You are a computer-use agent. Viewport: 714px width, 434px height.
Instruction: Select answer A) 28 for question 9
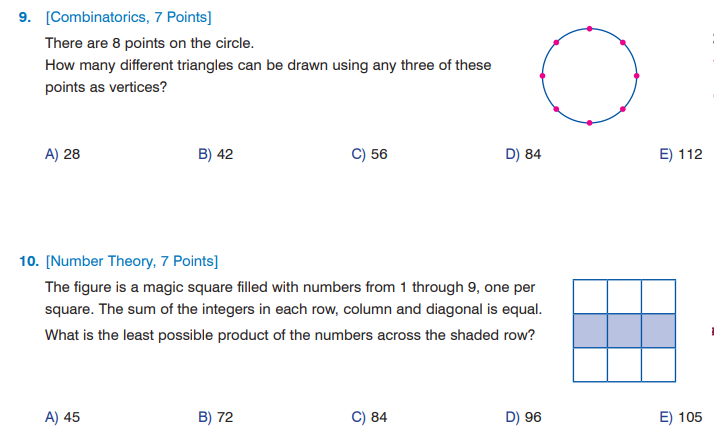pyautogui.click(x=63, y=155)
